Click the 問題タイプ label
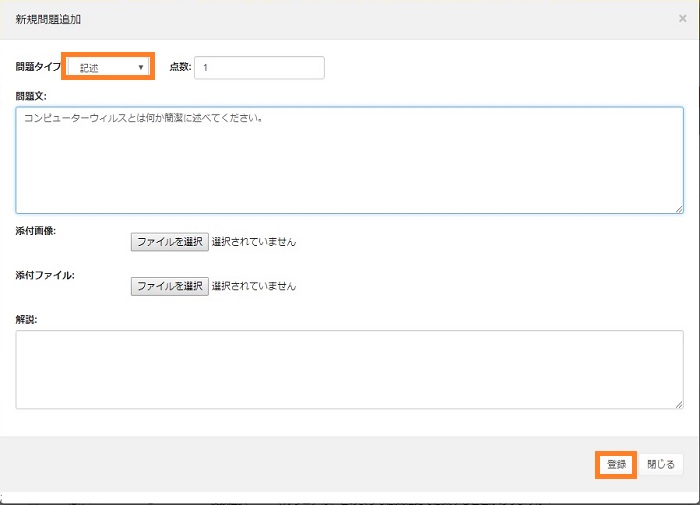This screenshot has height=505, width=700. click(38, 67)
